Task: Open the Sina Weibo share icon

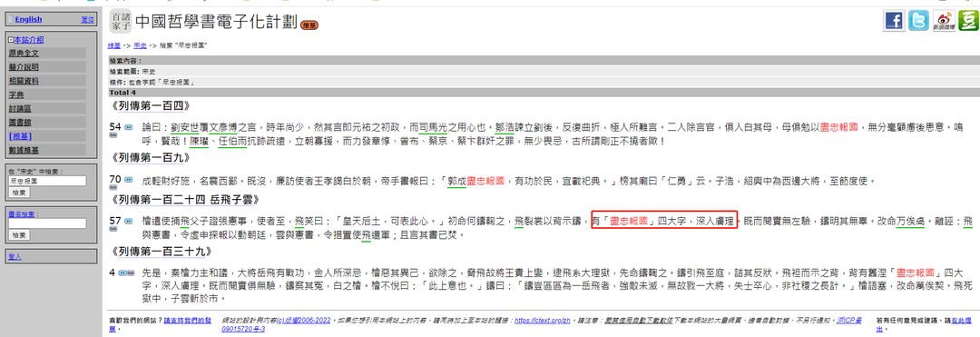Action: coord(943,21)
